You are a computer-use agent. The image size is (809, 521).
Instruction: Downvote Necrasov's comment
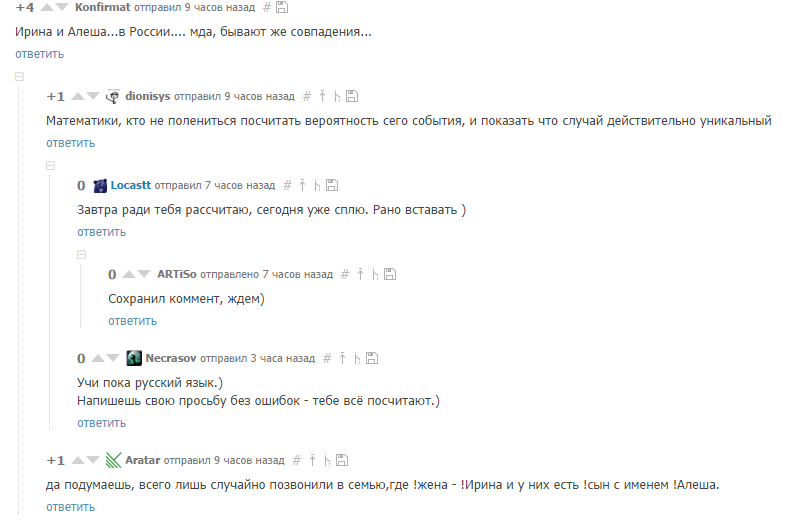(x=112, y=358)
